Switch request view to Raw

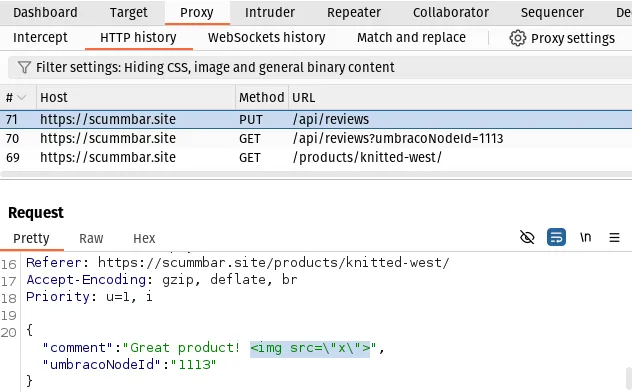click(x=91, y=239)
